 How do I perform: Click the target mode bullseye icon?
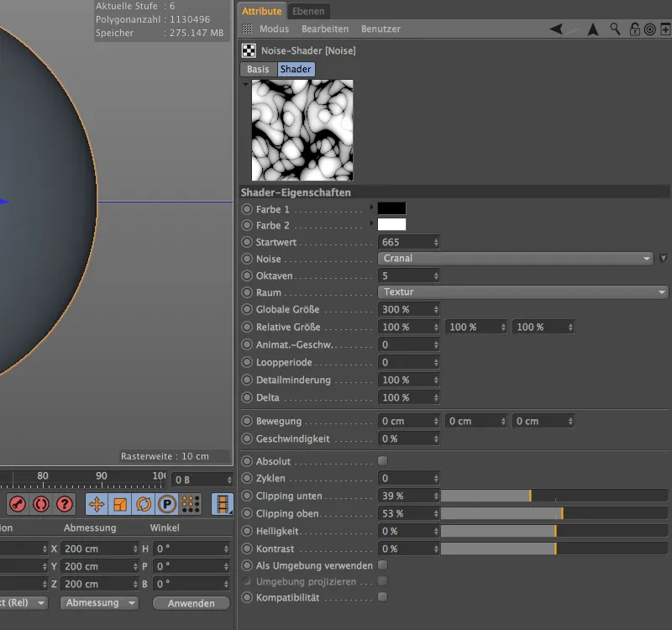pyautogui.click(x=649, y=29)
